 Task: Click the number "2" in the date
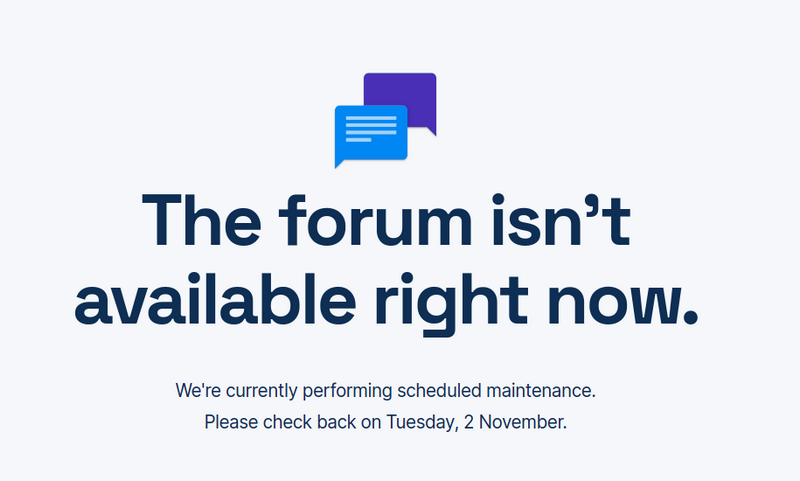point(469,422)
